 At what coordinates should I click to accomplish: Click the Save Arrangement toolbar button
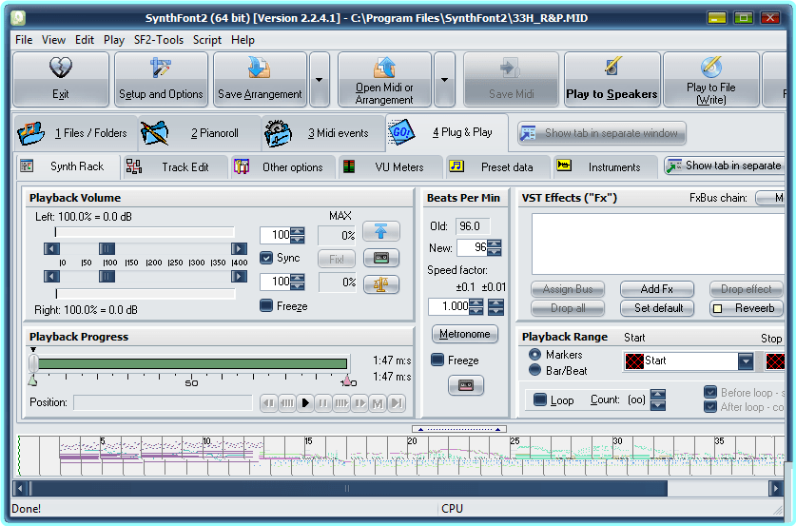260,79
